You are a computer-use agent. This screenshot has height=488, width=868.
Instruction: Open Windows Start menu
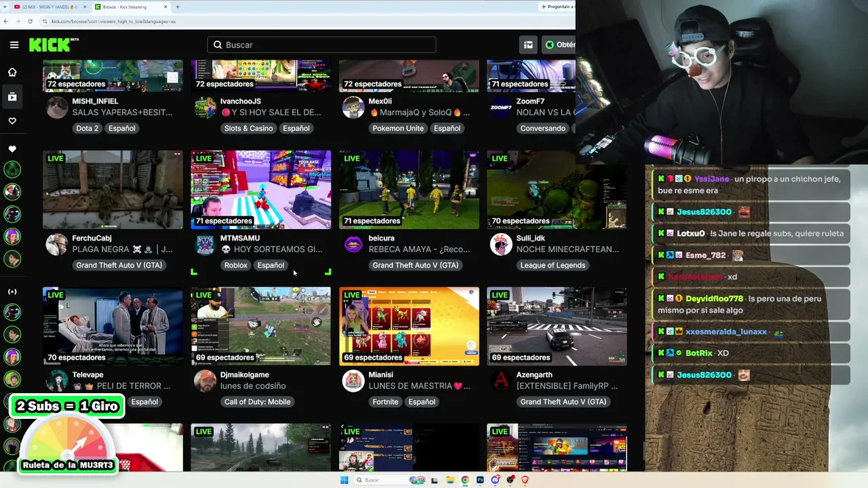[344, 480]
